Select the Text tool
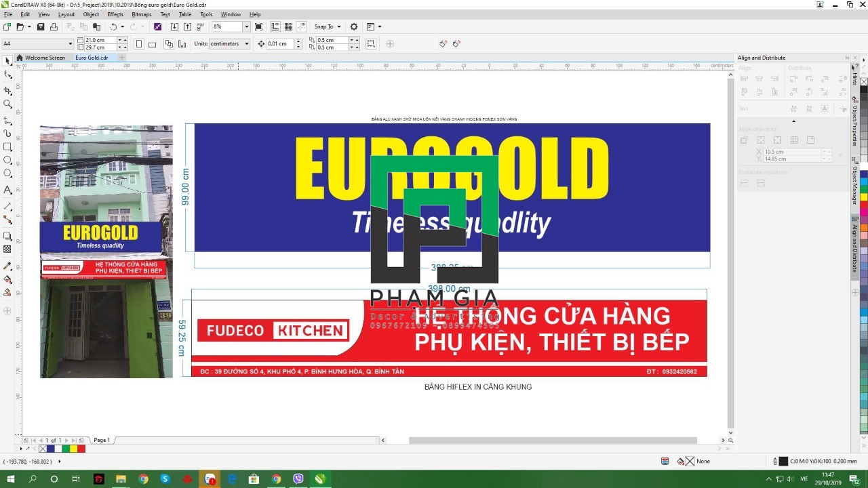This screenshot has width=868, height=488. pyautogui.click(x=7, y=190)
